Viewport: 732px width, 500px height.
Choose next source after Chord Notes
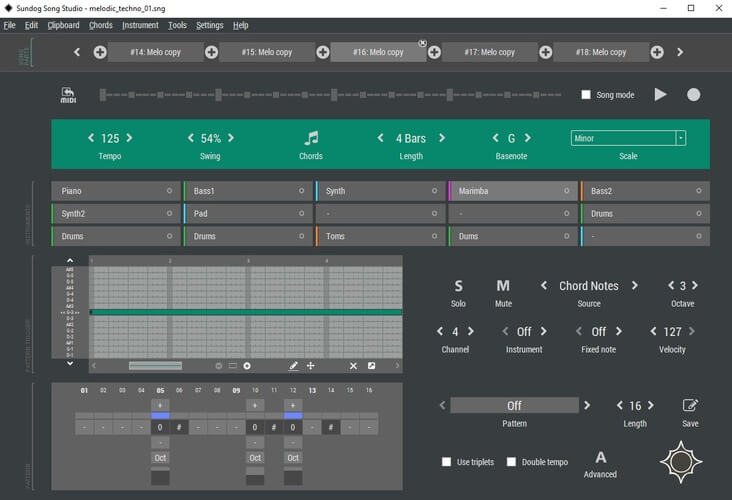(x=634, y=285)
